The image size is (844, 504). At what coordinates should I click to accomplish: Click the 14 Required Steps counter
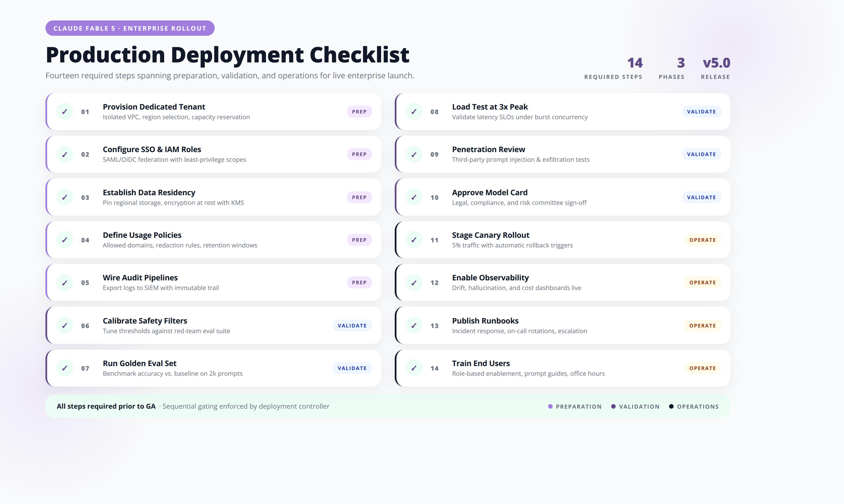pos(613,68)
